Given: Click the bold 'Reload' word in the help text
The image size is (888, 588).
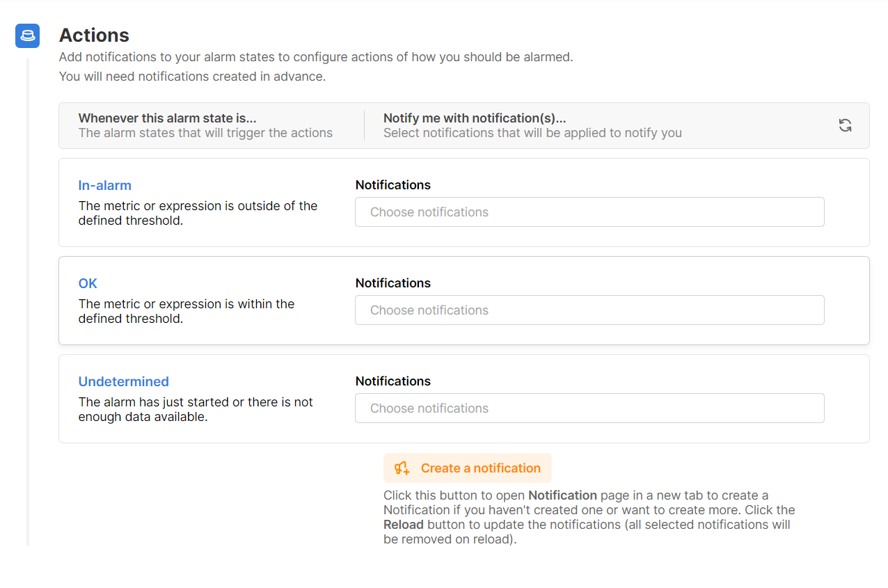Looking at the screenshot, I should (403, 525).
